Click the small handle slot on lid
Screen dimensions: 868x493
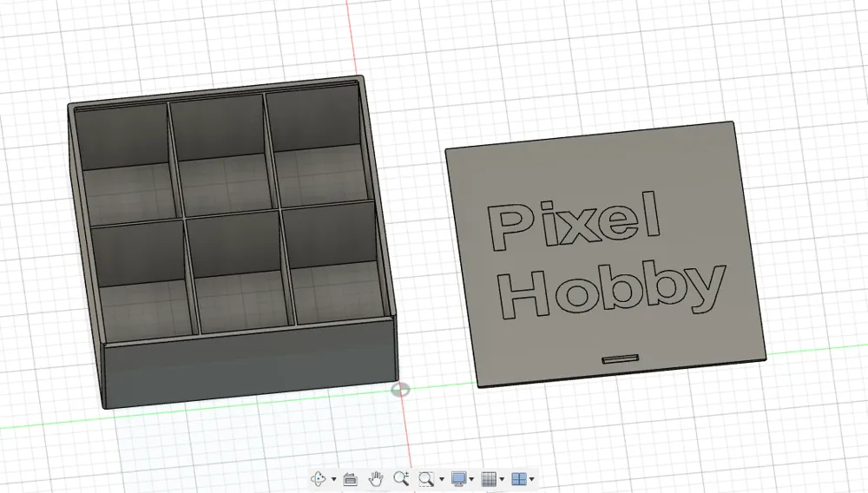click(620, 359)
